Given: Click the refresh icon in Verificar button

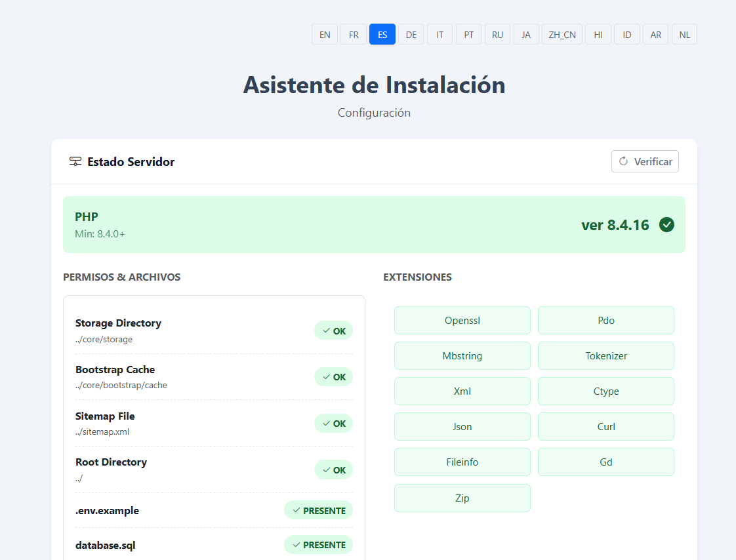Looking at the screenshot, I should click(624, 161).
